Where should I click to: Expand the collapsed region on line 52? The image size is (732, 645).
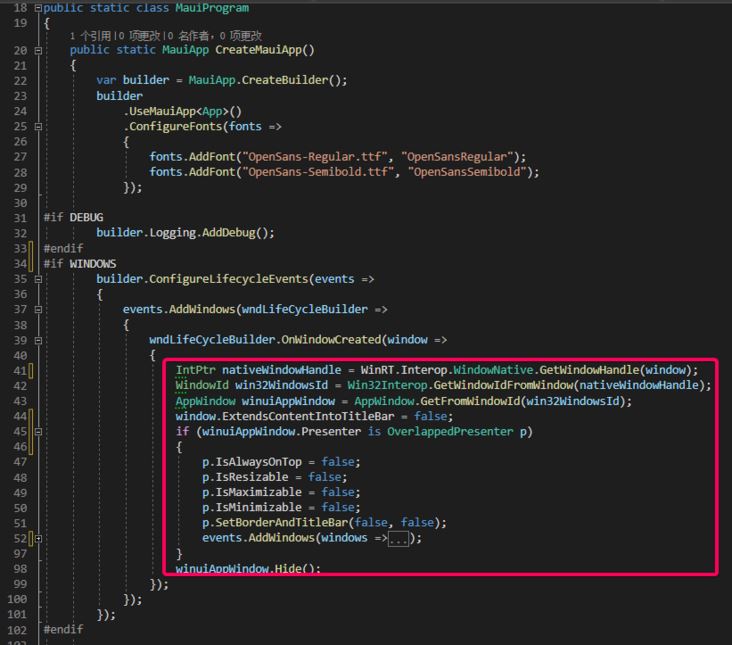pos(38,538)
